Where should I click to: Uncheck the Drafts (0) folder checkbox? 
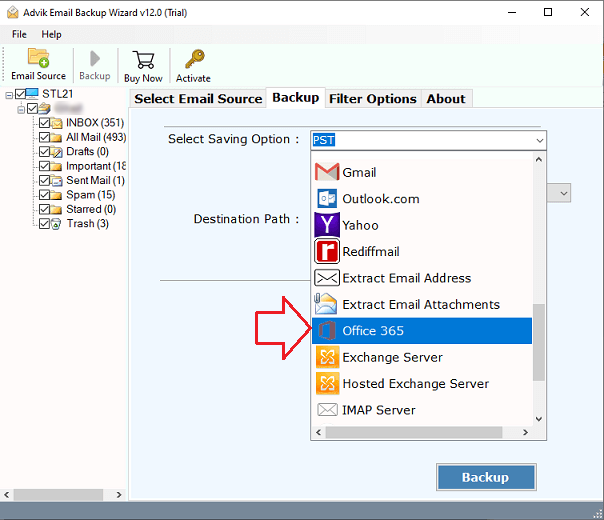click(43, 152)
